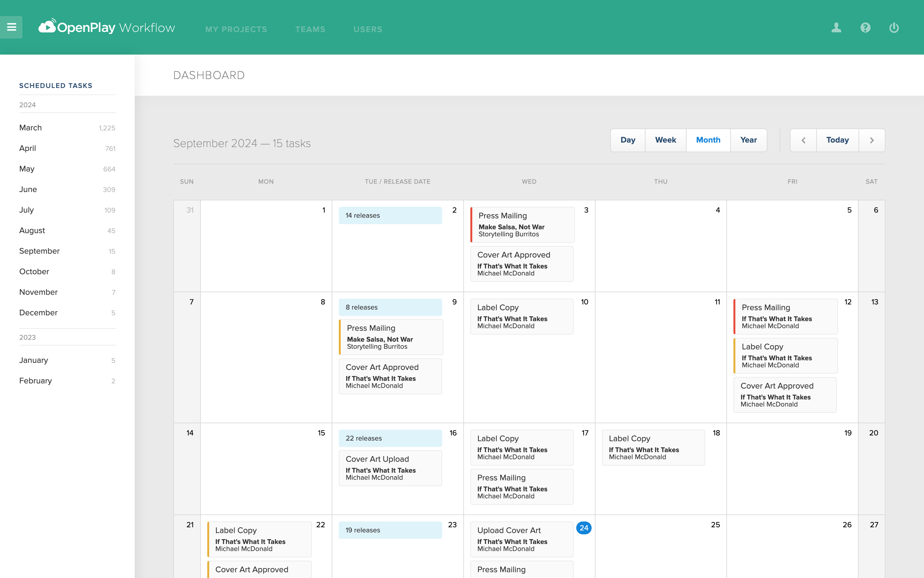Select October in scheduled tasks
The height and width of the screenshot is (578, 924).
tap(67, 272)
